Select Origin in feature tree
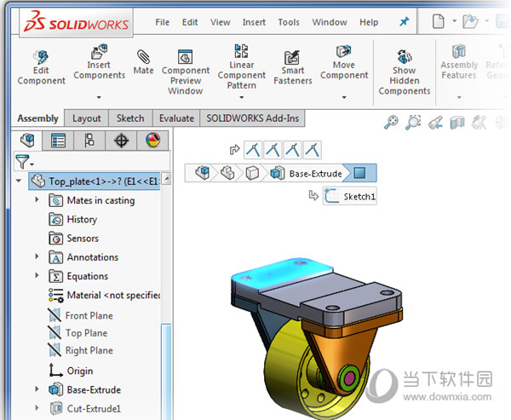Viewport: 511px width, 420px height. point(71,371)
